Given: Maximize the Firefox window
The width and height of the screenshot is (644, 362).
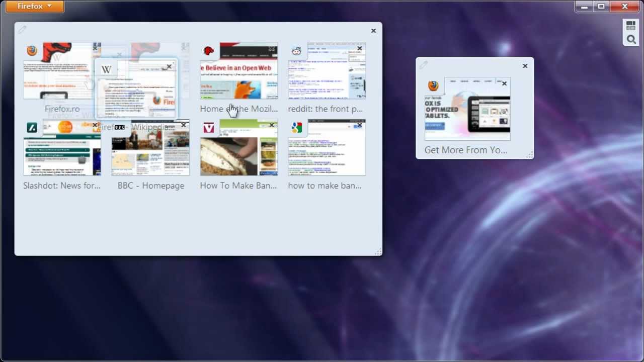Looking at the screenshot, I should click(601, 7).
